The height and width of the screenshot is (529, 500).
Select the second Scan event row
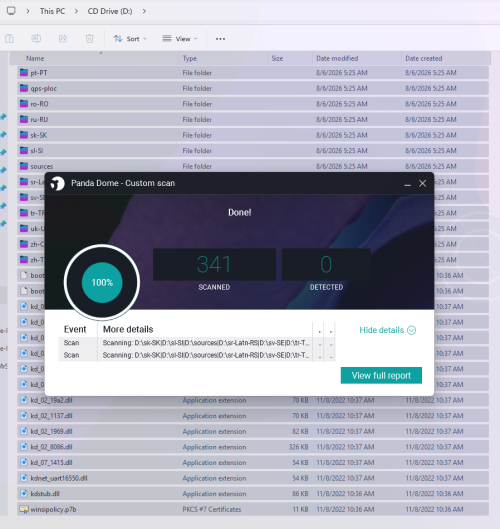click(197, 355)
